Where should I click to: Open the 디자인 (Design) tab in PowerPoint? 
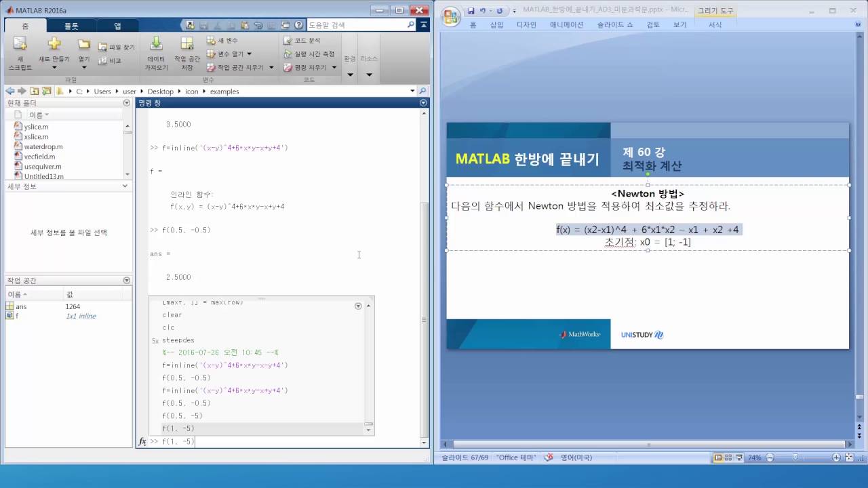point(526,25)
